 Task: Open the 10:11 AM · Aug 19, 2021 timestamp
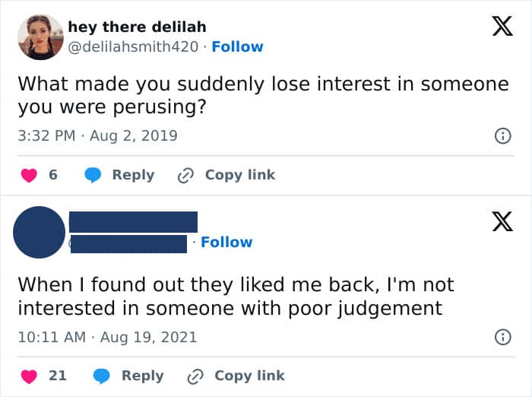pos(108,337)
